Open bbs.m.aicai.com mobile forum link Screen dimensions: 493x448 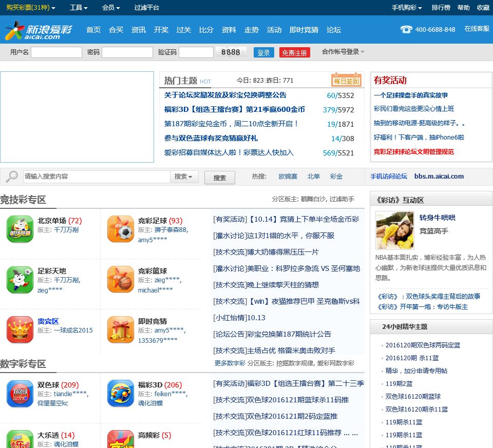coord(439,177)
